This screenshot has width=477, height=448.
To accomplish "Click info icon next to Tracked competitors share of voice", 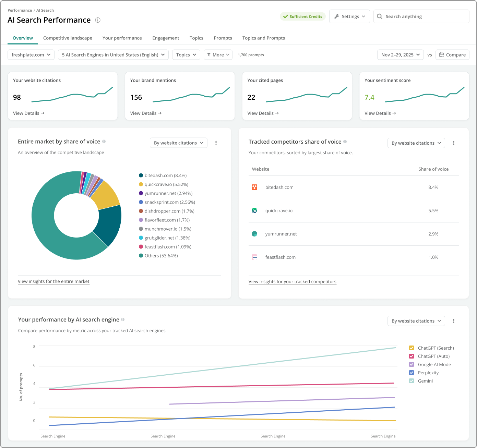I will 345,142.
